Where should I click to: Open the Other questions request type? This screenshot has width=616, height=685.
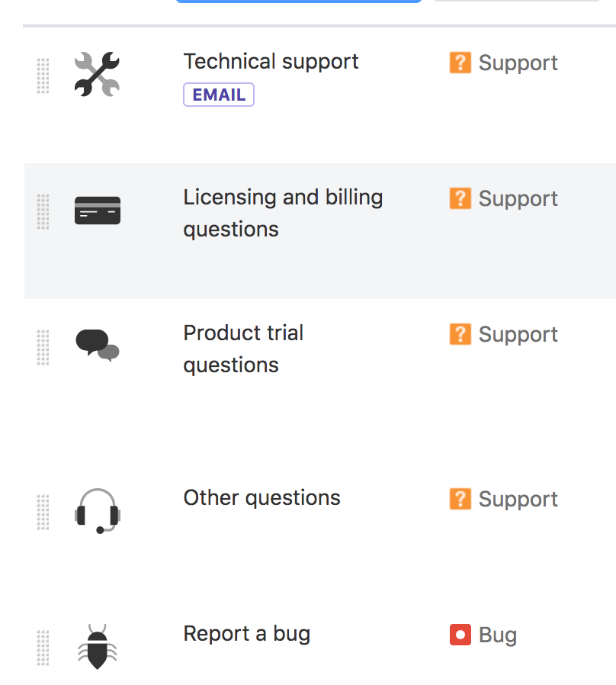pyautogui.click(x=261, y=498)
